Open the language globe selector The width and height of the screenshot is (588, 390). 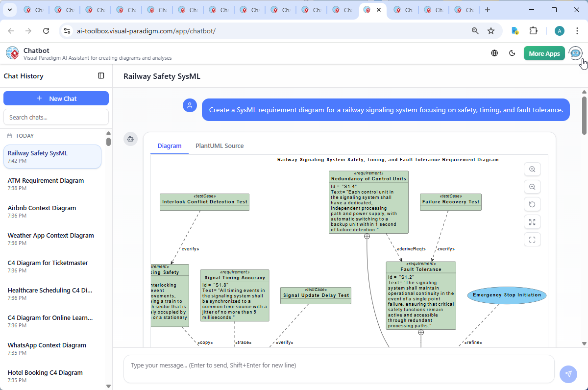[494, 53]
